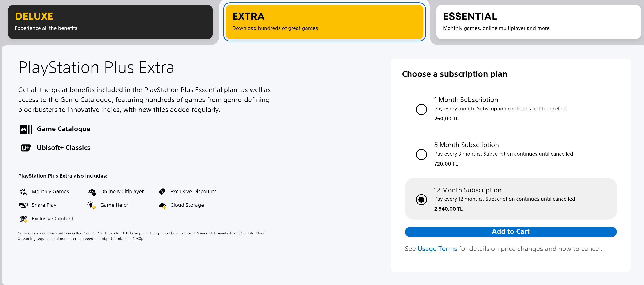Click the Exclusive Discounts tag icon
Screen dimensions: 644x285
(162, 192)
